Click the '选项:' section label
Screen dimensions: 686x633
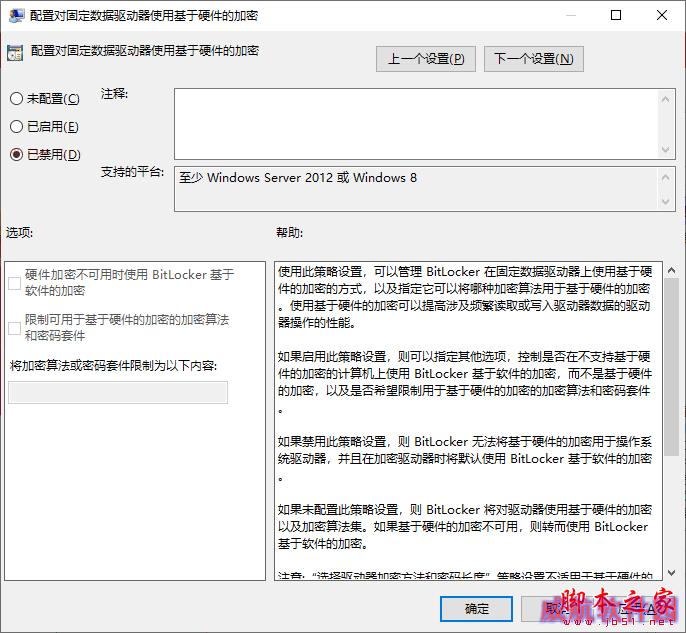click(19, 232)
